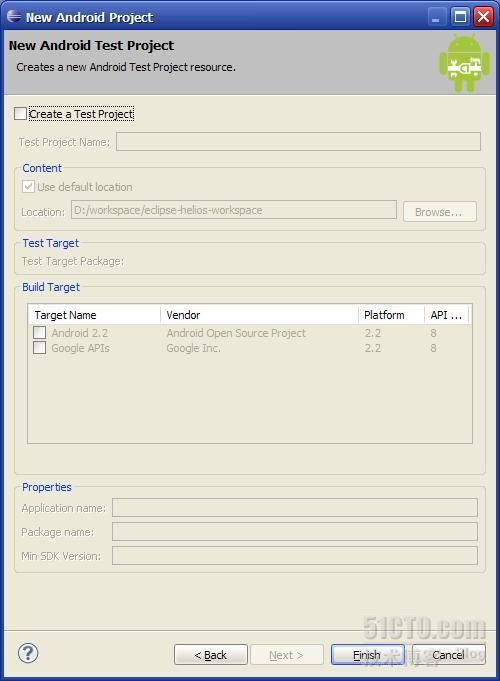Viewport: 500px width, 681px height.
Task: Open the Browse location button
Action: click(440, 212)
